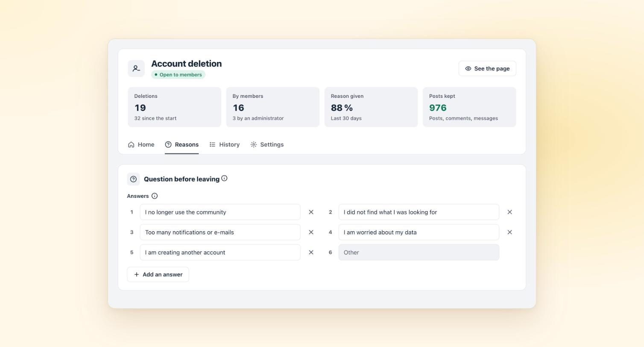Click the 'Open to members' status badge
This screenshot has width=644, height=347.
click(x=178, y=75)
